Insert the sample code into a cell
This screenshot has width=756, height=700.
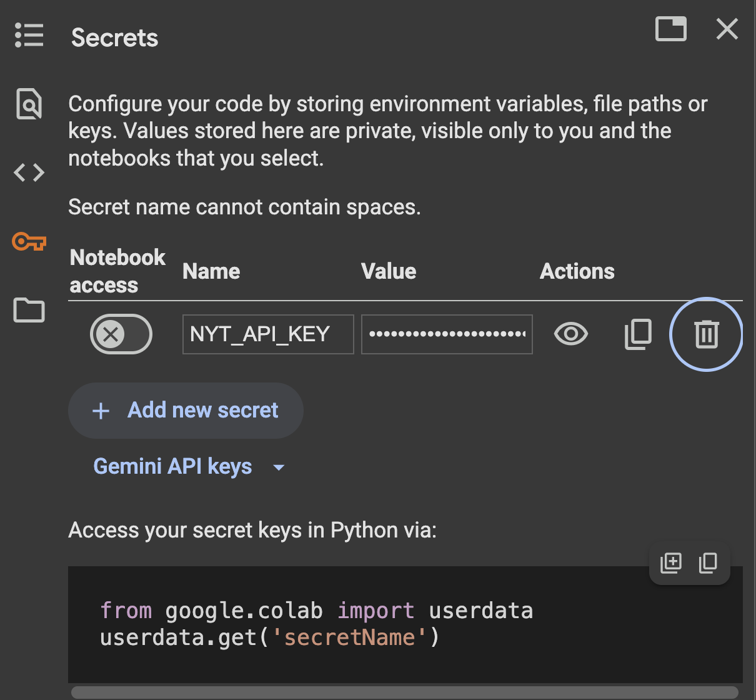[671, 563]
